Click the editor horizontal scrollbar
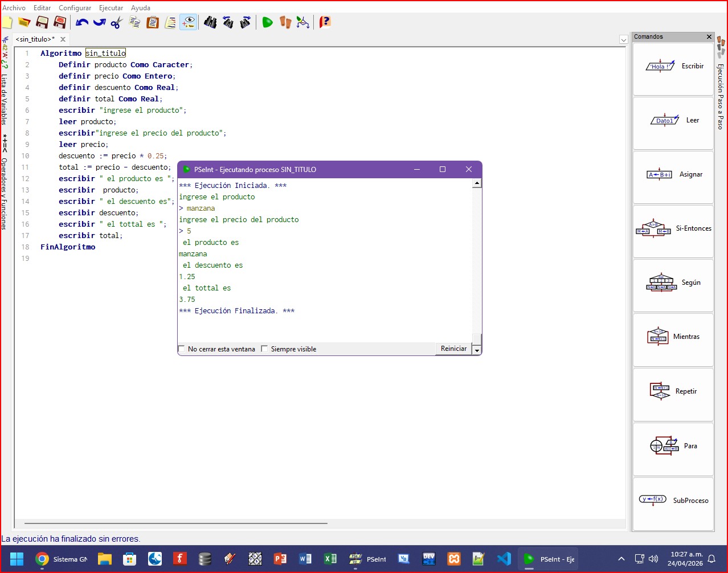Screen dimensions: 728x573 coord(175,523)
